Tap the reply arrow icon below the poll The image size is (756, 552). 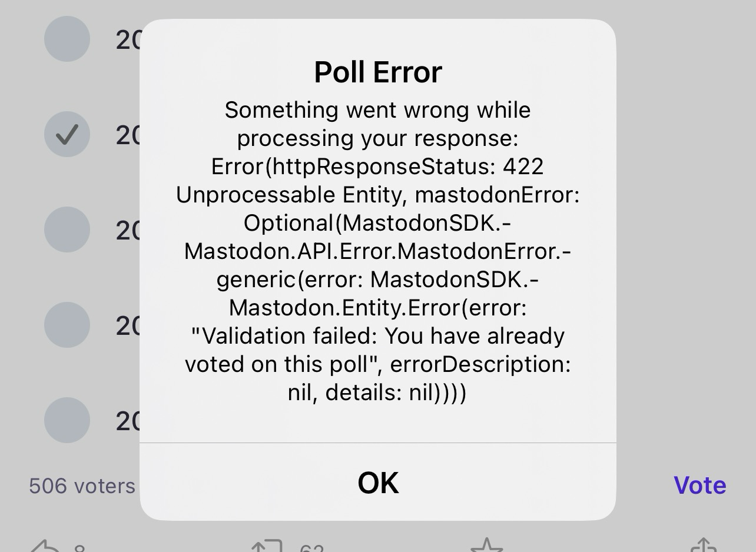45,546
